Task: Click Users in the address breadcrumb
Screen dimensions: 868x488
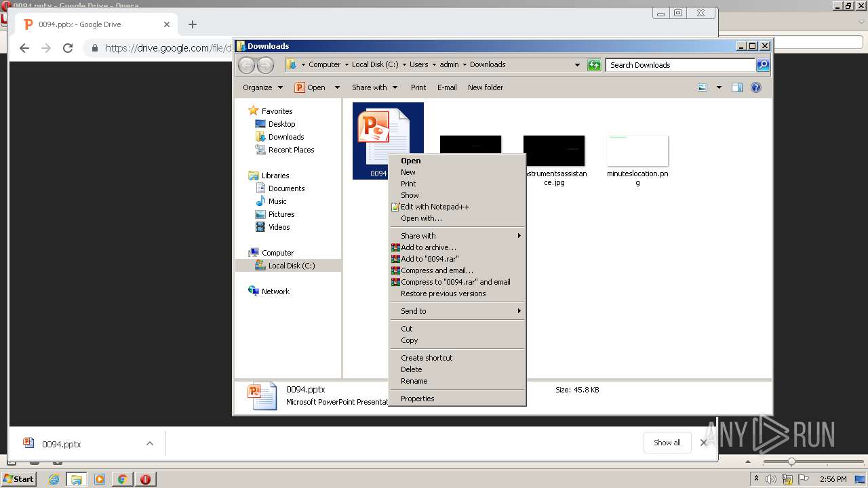Action: click(x=418, y=65)
